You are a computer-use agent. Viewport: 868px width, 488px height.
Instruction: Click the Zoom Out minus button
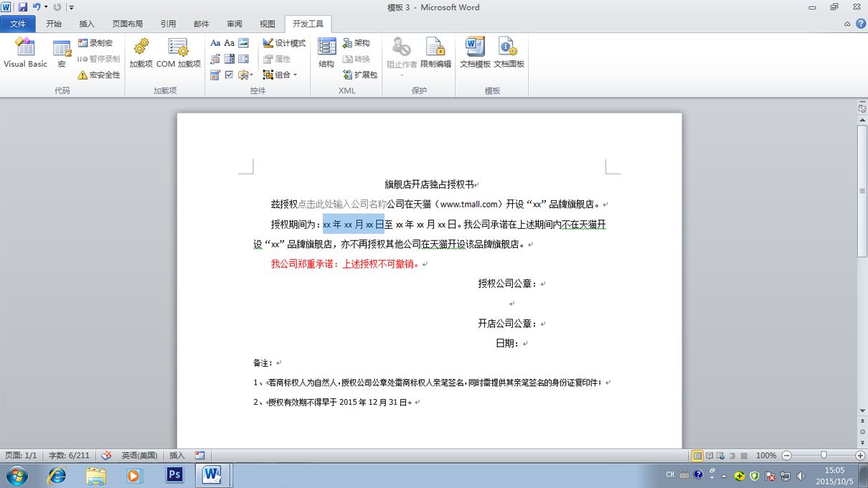pyautogui.click(x=787, y=455)
